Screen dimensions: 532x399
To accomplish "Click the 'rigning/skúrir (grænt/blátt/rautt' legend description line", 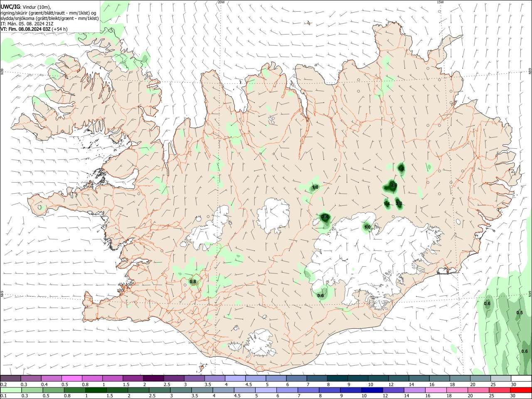I will tap(49, 13).
